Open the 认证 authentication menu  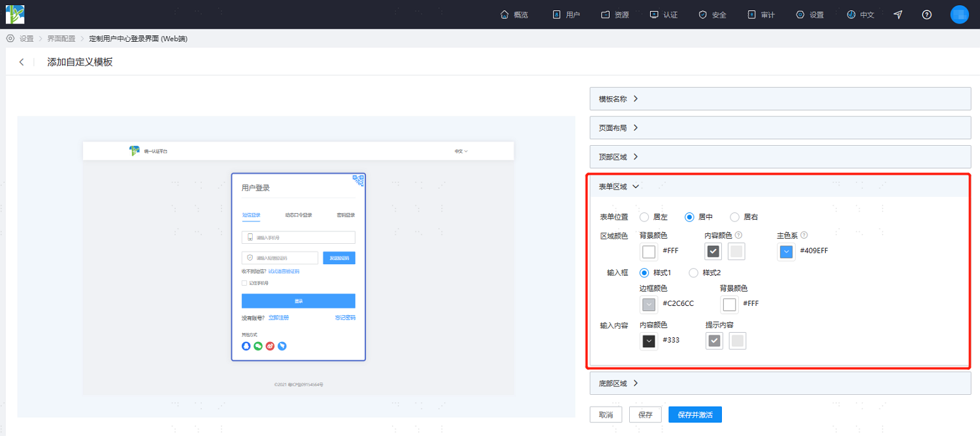pos(664,14)
